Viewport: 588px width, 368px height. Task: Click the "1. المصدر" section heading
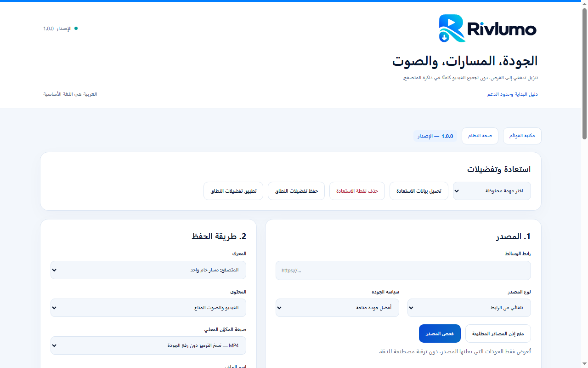click(513, 236)
